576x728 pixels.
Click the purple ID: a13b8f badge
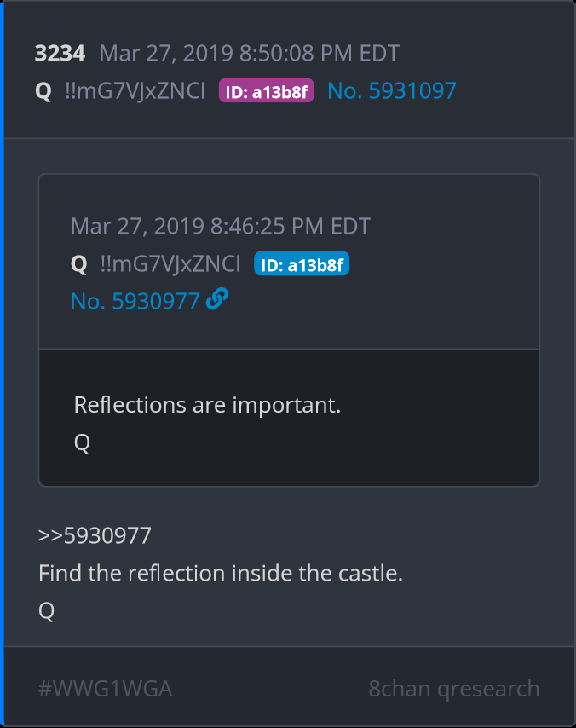(x=266, y=91)
